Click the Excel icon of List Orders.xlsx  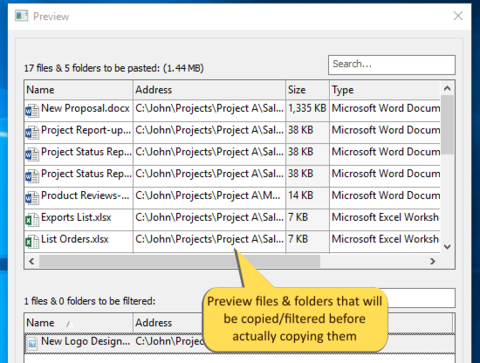pos(32,242)
